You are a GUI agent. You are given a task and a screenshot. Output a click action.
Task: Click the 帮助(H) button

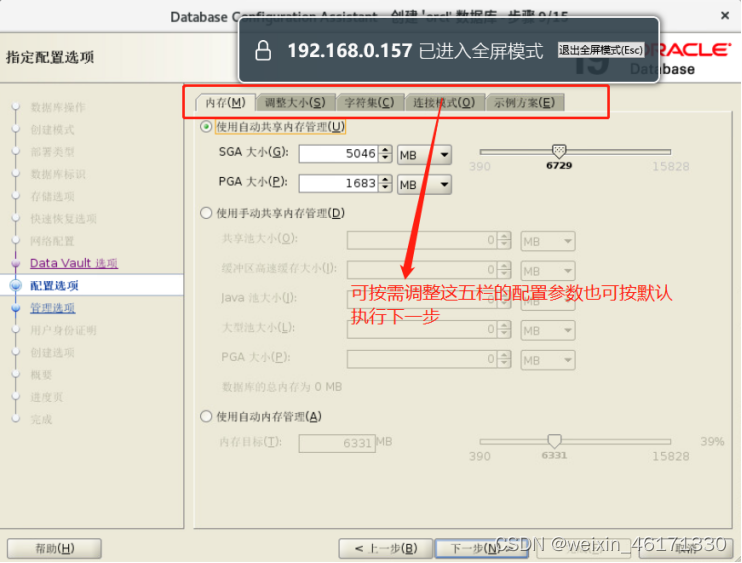pyautogui.click(x=54, y=549)
